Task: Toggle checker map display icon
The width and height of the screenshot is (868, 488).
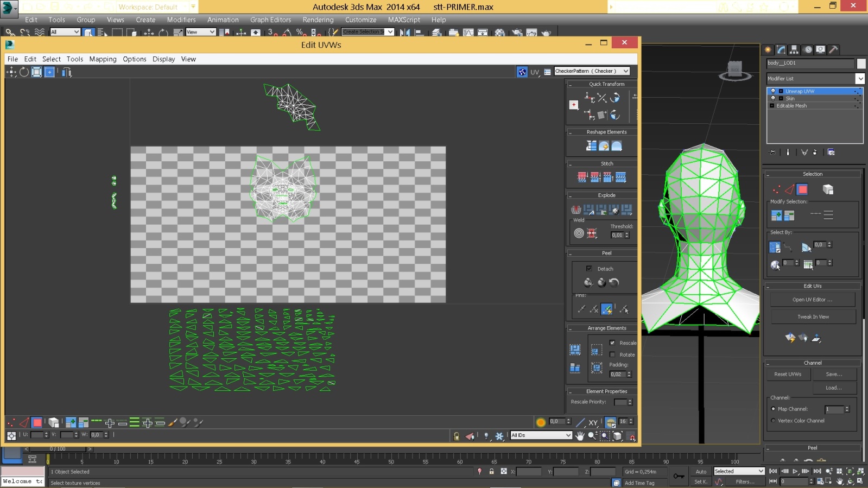Action: pyautogui.click(x=522, y=72)
